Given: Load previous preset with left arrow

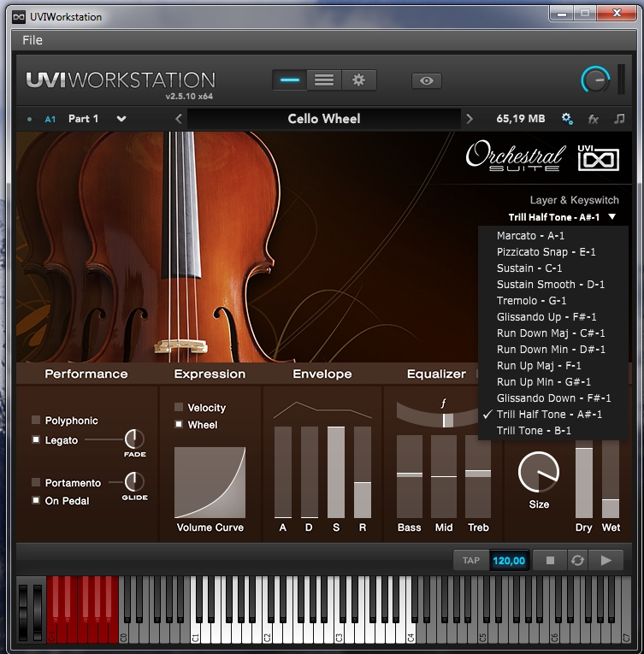Looking at the screenshot, I should click(x=179, y=119).
